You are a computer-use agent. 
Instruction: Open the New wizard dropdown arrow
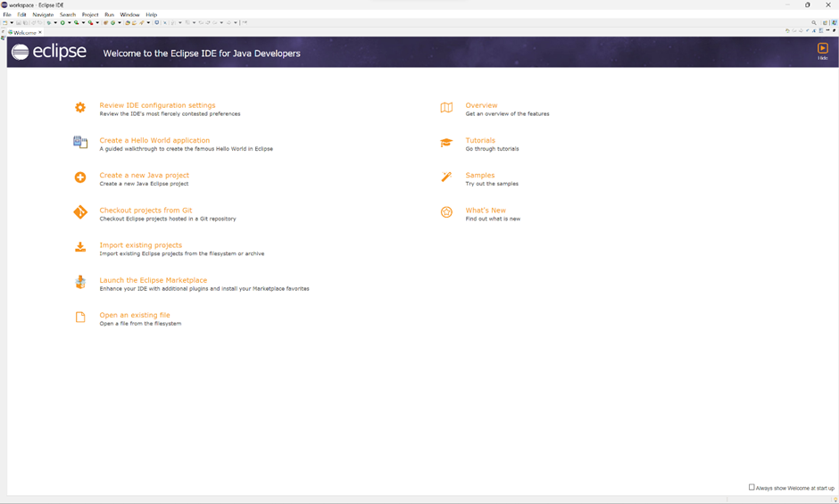point(12,22)
